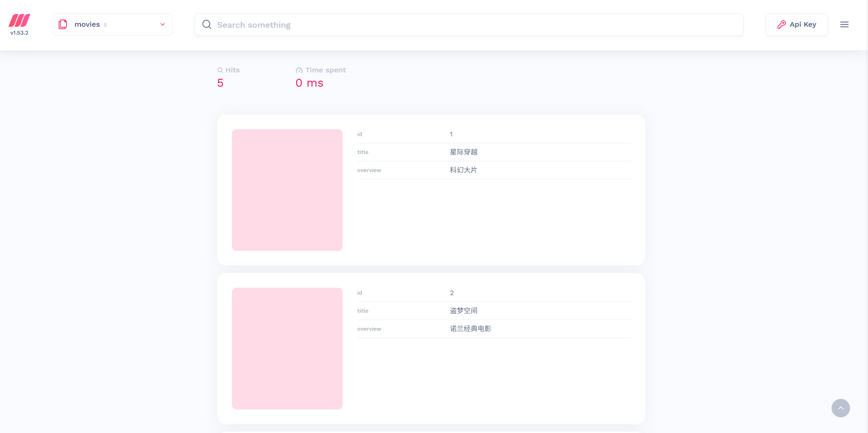
Task: Select the pink thumbnail of 盗梦空间 card
Action: tap(287, 349)
